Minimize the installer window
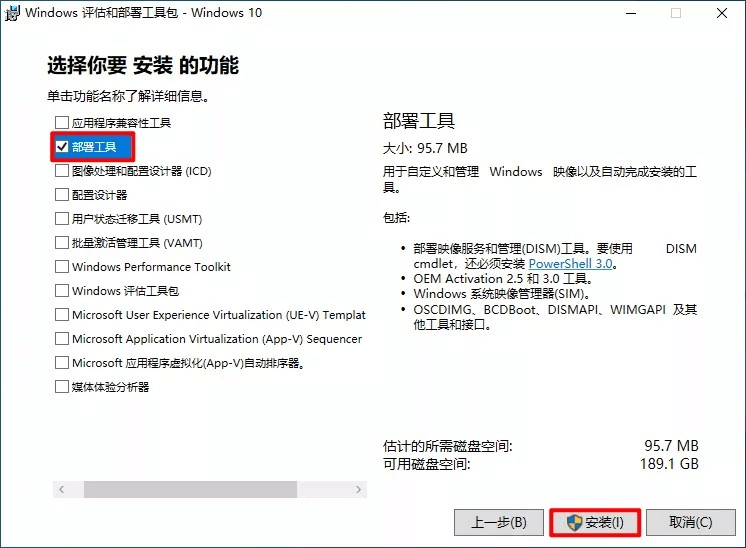 click(631, 13)
